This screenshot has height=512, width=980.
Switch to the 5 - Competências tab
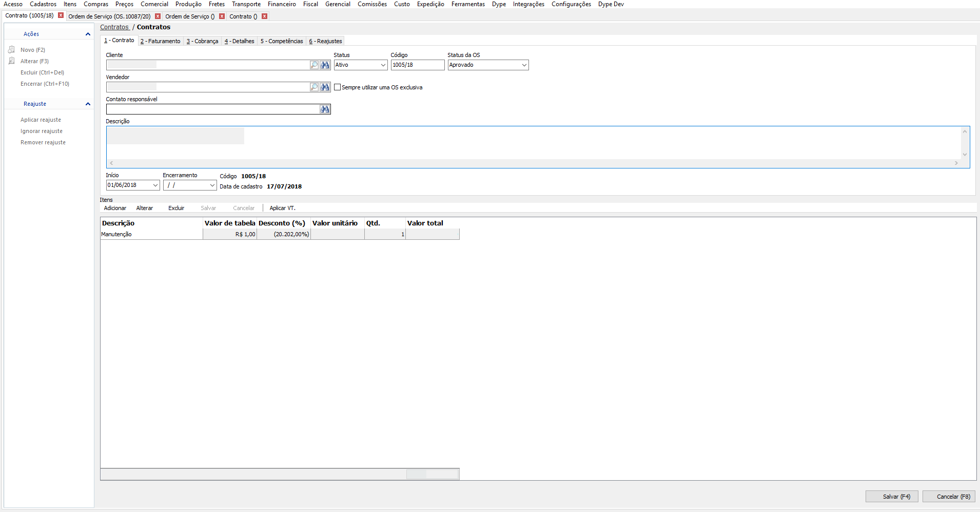point(282,41)
